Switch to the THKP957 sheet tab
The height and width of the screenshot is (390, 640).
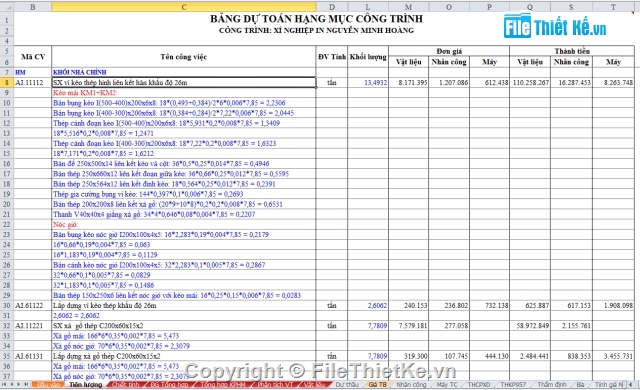pyautogui.click(x=513, y=384)
